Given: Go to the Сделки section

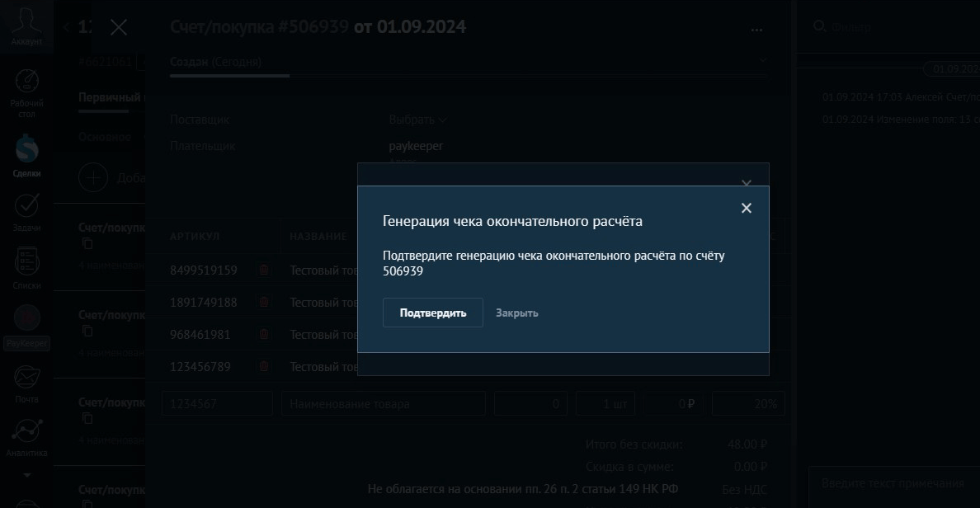Looking at the screenshot, I should pyautogui.click(x=26, y=155).
